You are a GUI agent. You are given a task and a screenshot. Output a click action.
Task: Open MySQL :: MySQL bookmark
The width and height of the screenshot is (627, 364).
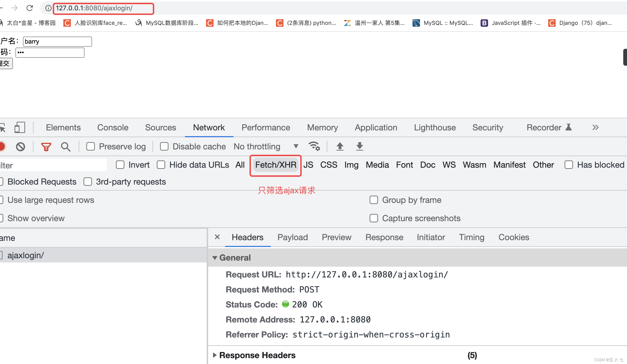tap(443, 23)
